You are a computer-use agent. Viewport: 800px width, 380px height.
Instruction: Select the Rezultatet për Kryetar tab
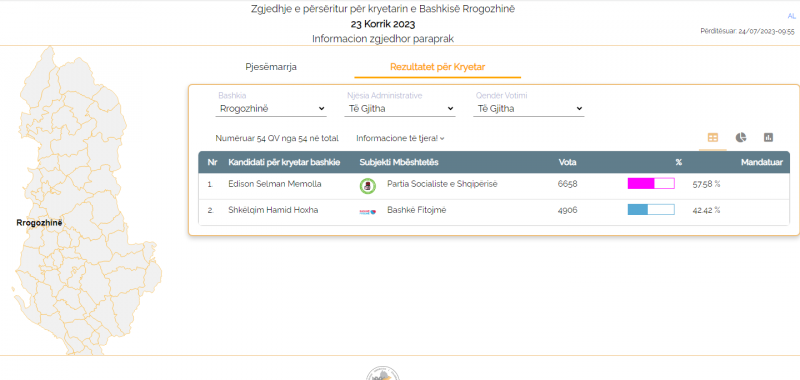[437, 67]
